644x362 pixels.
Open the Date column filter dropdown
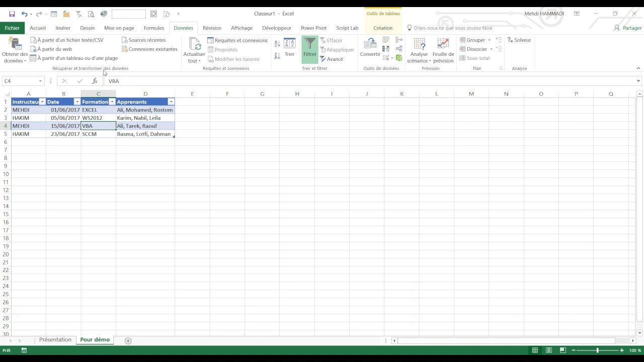point(77,102)
